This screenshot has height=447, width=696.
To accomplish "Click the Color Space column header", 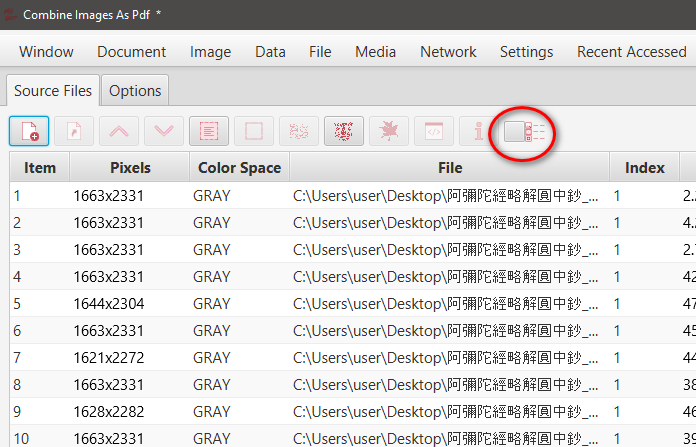I will coord(239,168).
